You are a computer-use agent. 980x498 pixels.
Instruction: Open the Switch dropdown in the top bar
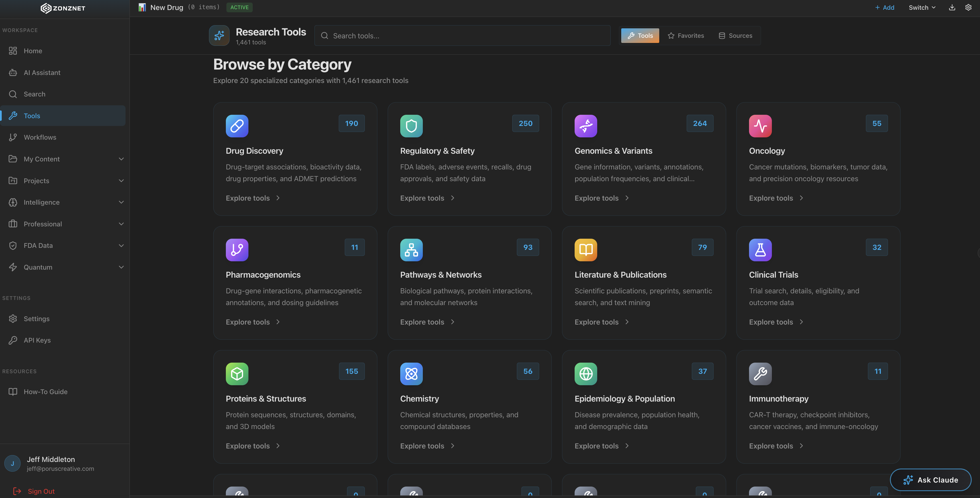coord(922,7)
